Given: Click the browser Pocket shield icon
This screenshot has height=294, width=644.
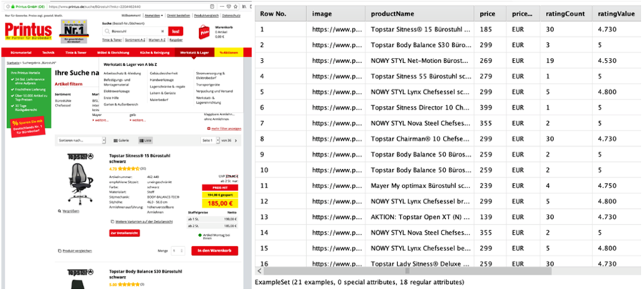Looking at the screenshot, I should point(229,7).
